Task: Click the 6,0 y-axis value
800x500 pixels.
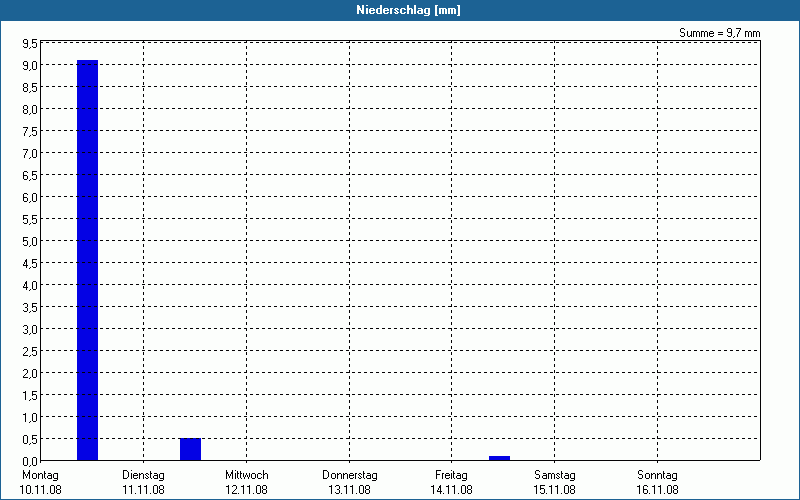Action: click(30, 198)
